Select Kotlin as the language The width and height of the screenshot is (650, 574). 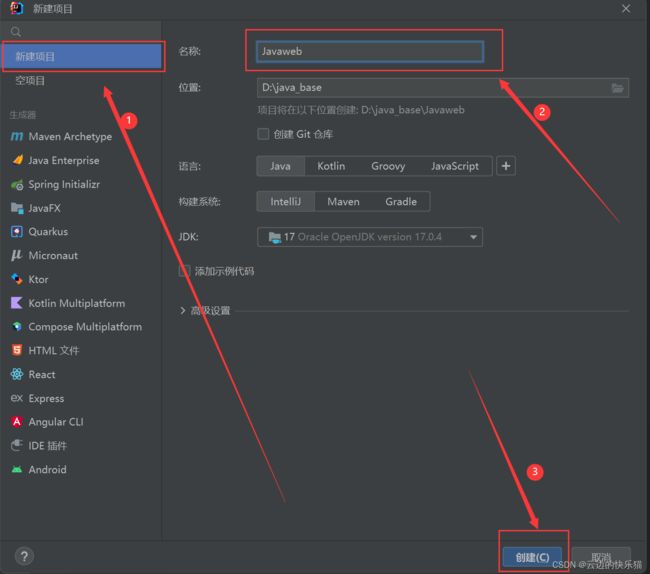coord(331,166)
